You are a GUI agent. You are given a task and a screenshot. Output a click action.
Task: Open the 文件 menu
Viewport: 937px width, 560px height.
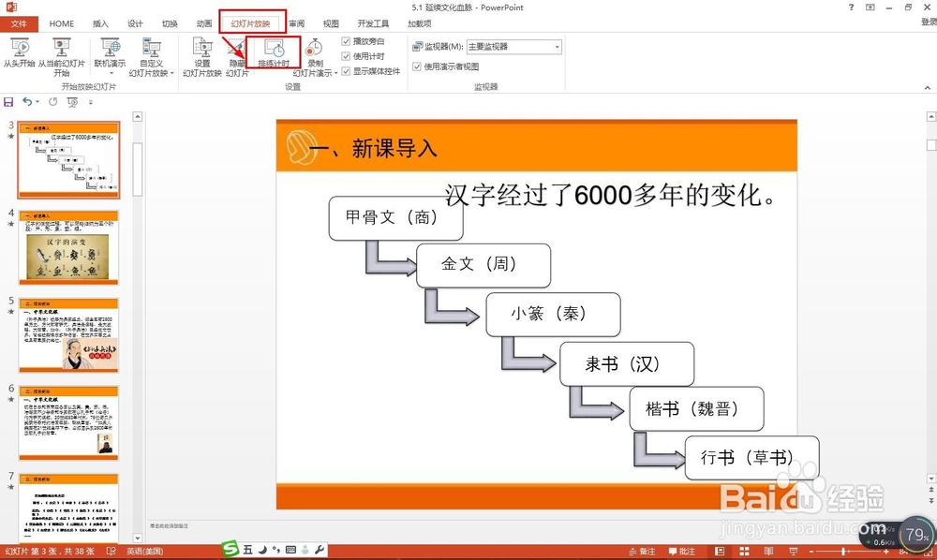tap(20, 23)
